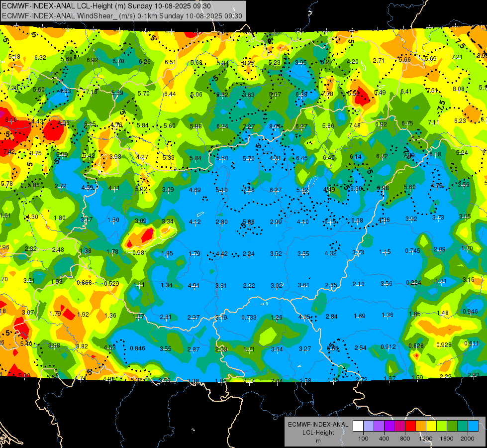Click the wind shear value 6.44

point(170,94)
